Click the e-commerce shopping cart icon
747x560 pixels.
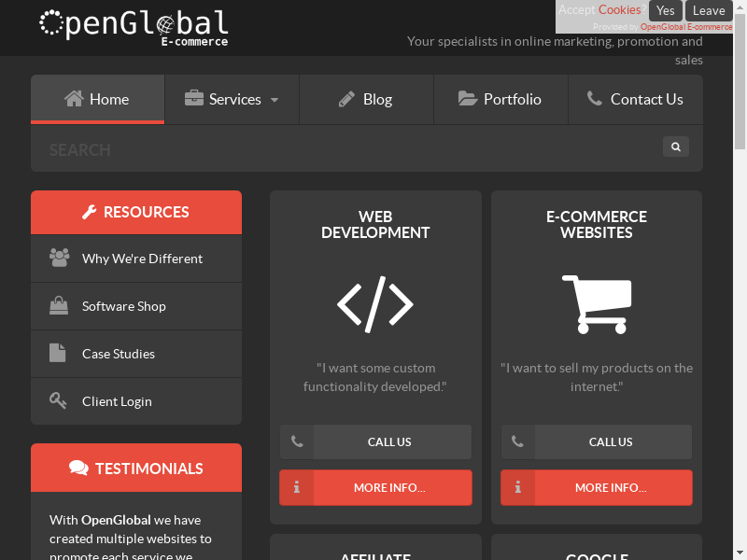pyautogui.click(x=597, y=304)
